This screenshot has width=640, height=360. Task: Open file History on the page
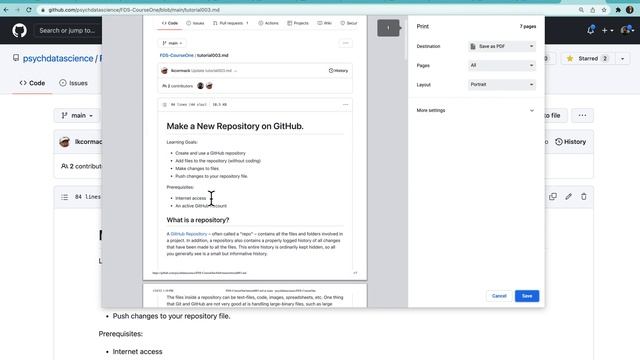tap(570, 142)
